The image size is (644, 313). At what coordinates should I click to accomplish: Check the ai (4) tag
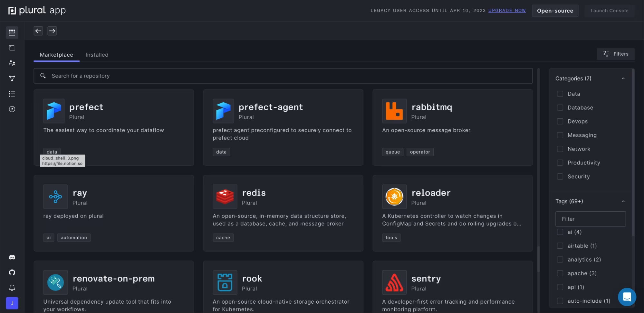point(560,232)
